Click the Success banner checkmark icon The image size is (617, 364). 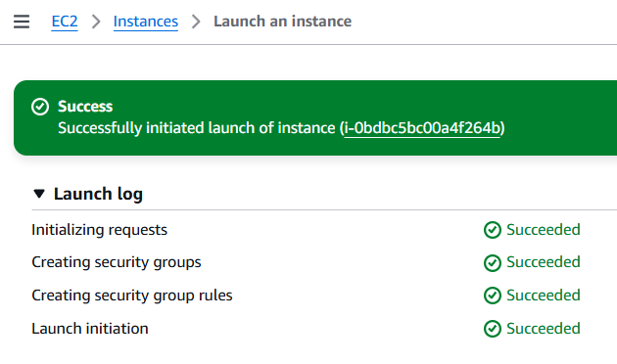(40, 107)
